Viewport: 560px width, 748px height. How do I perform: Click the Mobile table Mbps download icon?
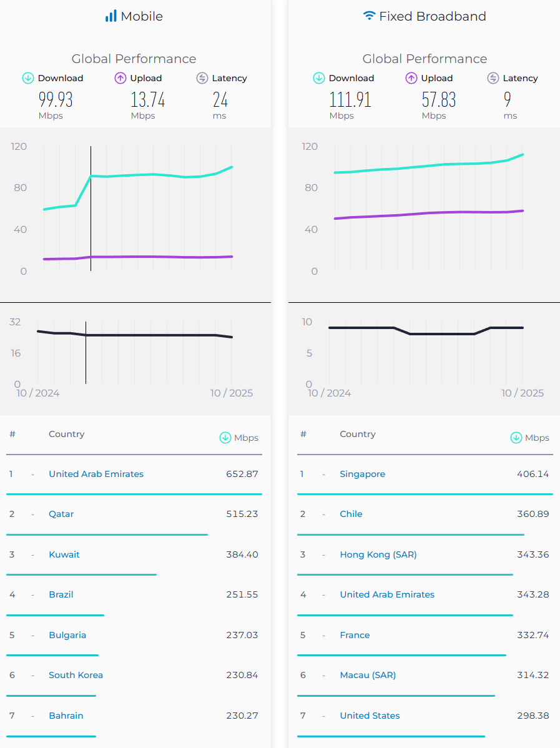[x=225, y=438]
